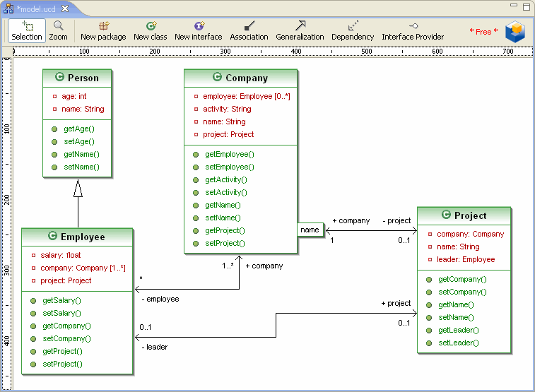Select the salary: float attribute

tap(61, 255)
